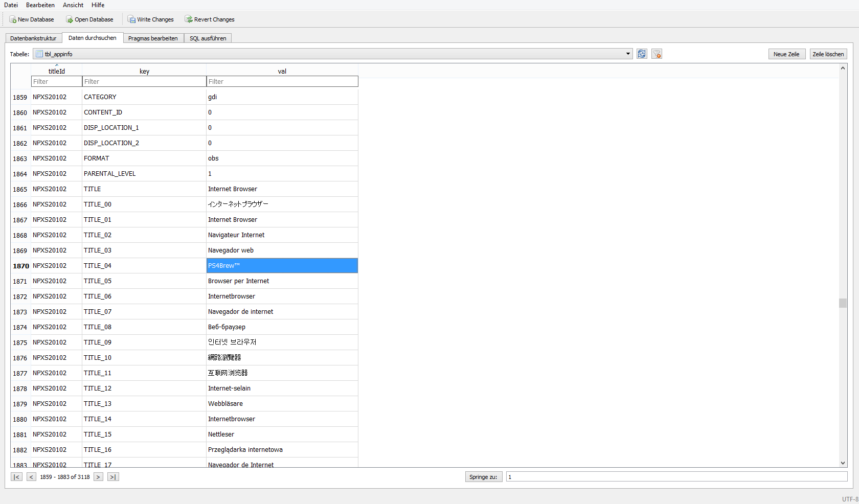Open the Bearbeiten menu

(40, 5)
